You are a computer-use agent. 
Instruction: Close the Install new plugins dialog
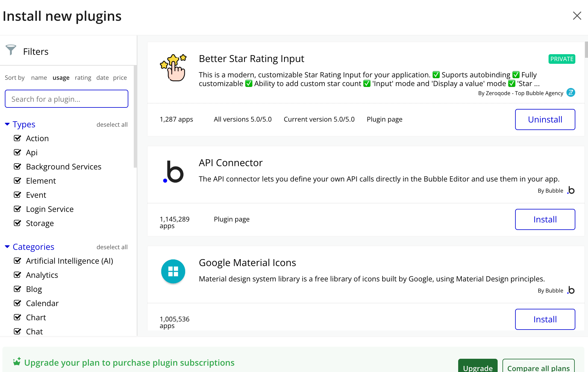tap(577, 16)
